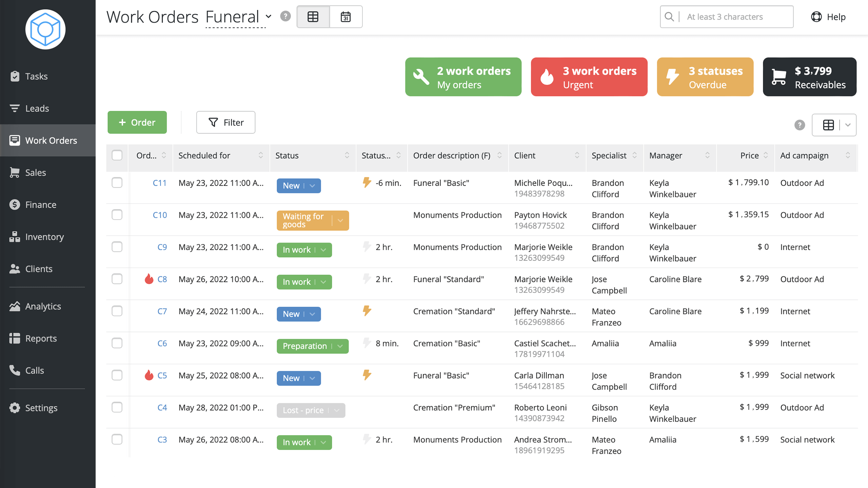The width and height of the screenshot is (868, 488).
Task: Click the urgent flame icon on order C8
Action: (x=149, y=279)
